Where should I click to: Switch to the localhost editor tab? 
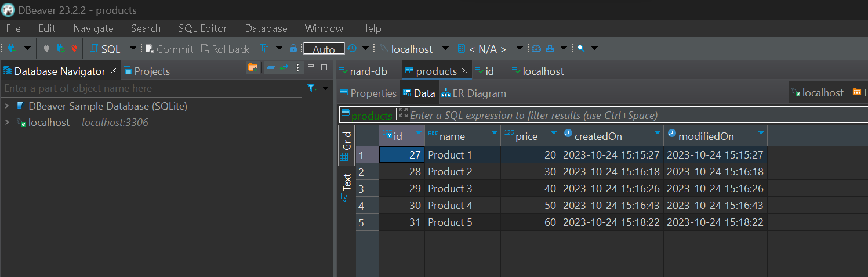(537, 71)
